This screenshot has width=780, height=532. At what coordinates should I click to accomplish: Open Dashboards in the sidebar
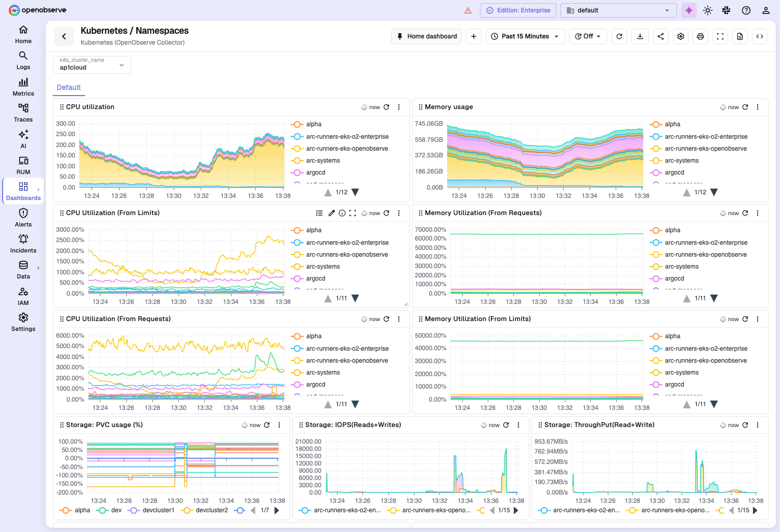pyautogui.click(x=23, y=192)
